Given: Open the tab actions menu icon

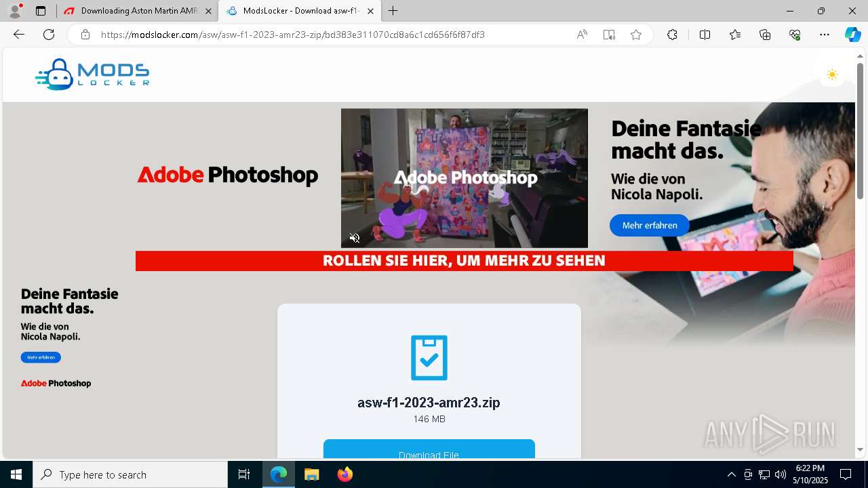Looking at the screenshot, I should coord(41,11).
